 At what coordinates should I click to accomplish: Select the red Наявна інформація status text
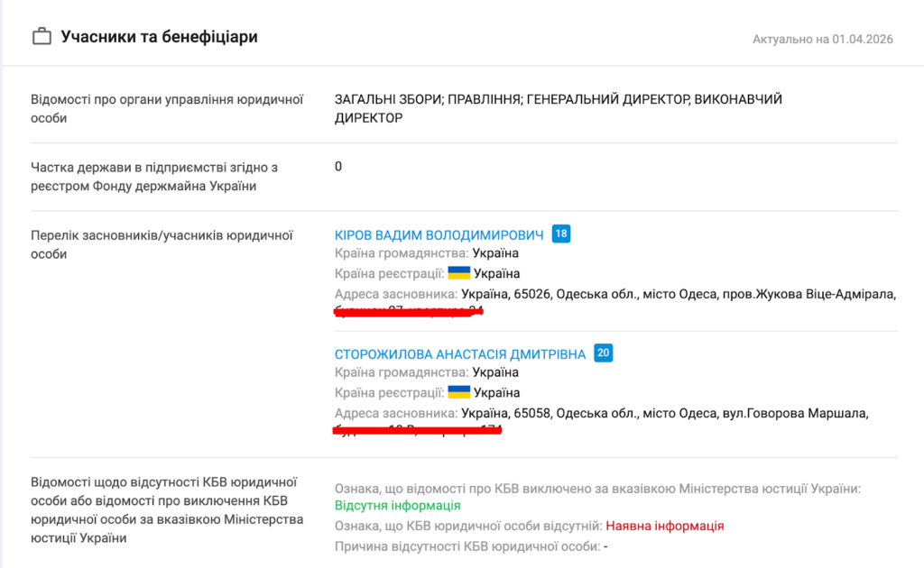(664, 526)
